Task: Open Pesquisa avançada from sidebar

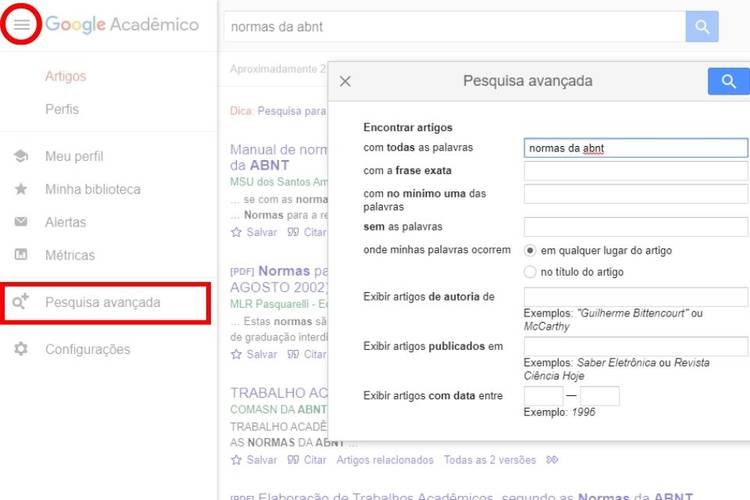Action: tap(103, 302)
